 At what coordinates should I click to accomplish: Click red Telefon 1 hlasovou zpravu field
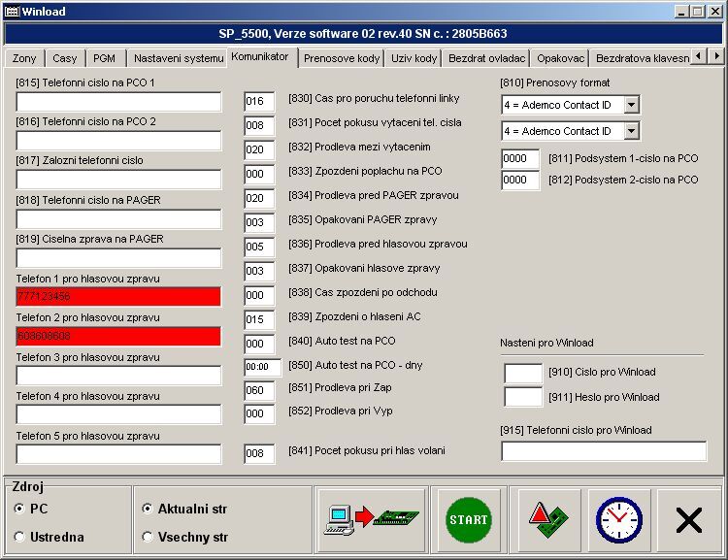(118, 297)
